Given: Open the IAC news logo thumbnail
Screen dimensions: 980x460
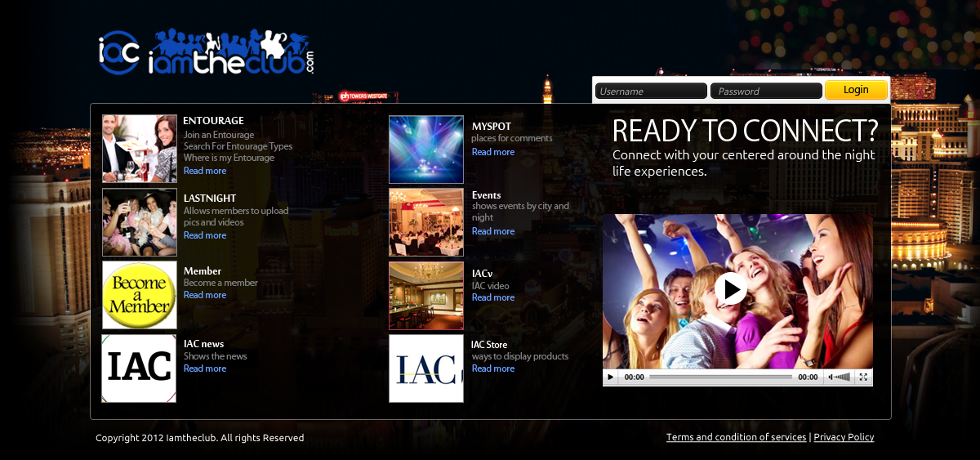Looking at the screenshot, I should click(139, 368).
